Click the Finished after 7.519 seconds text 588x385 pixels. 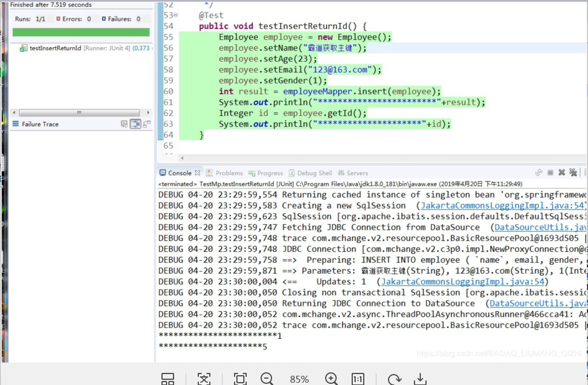[51, 5]
